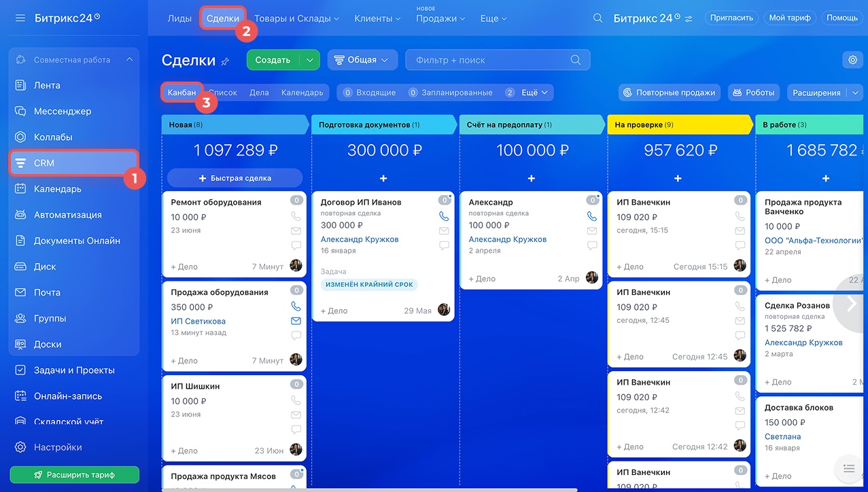Show Входящие counter filter
Viewport: 868px width, 492px height.
[x=370, y=92]
